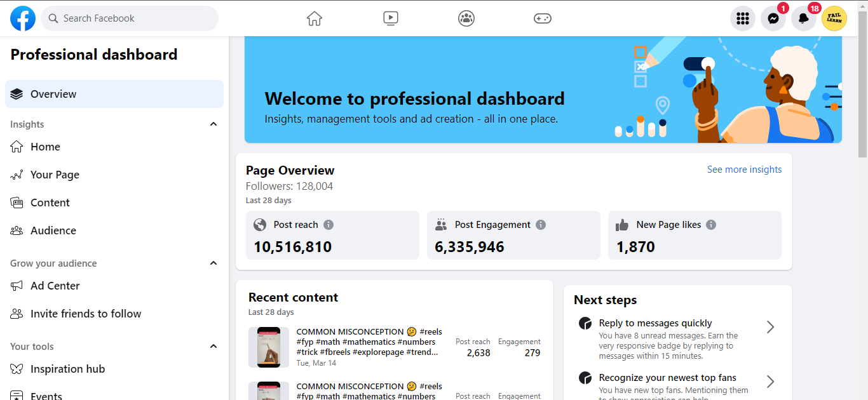Open Messenger with one unread badge
The image size is (868, 400).
773,18
